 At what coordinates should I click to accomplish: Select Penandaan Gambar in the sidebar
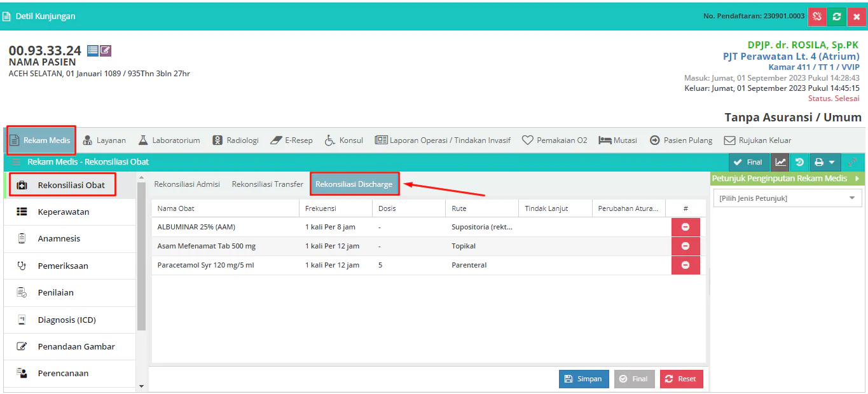click(x=70, y=347)
